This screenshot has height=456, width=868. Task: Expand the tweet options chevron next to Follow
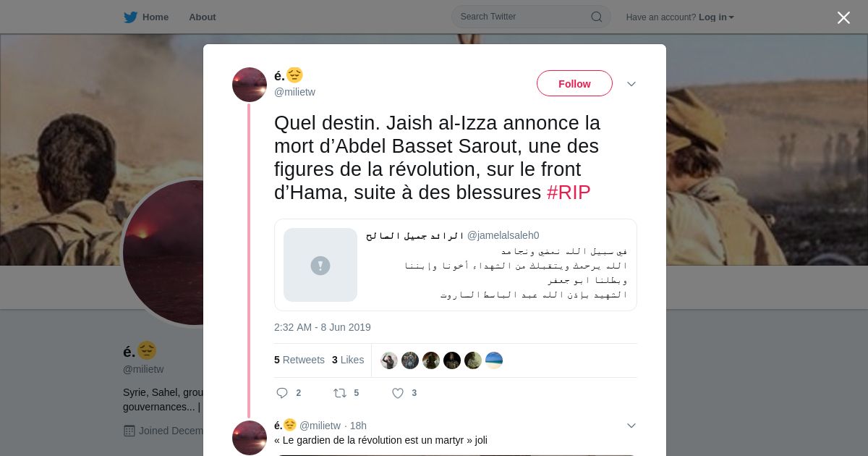click(631, 84)
